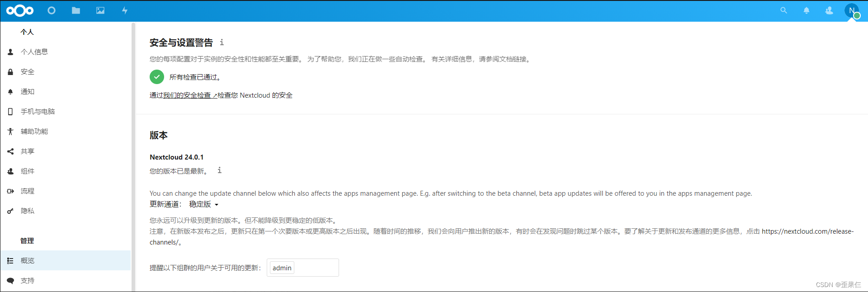The height and width of the screenshot is (292, 868).
Task: Click the 版本 section heading
Action: pyautogui.click(x=159, y=135)
